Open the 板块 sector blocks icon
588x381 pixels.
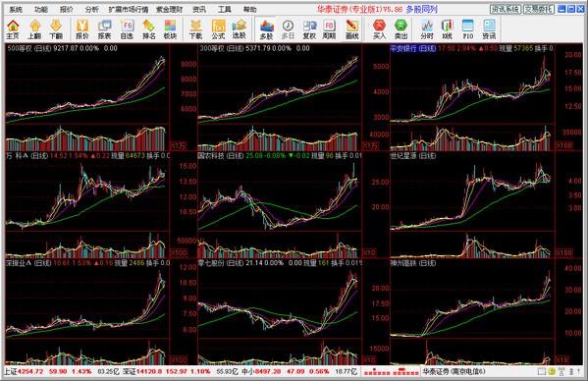point(170,29)
